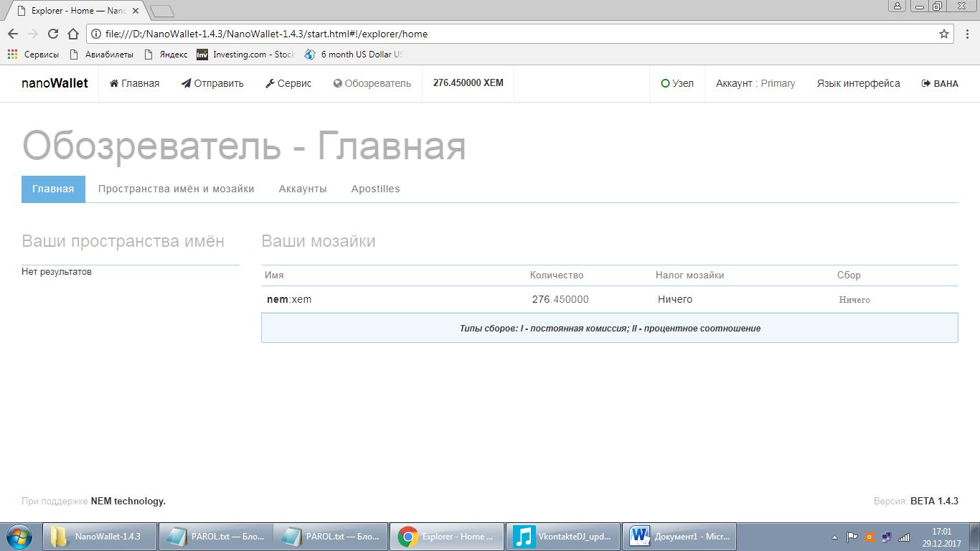
Task: Switch to Аккаунты tab
Action: click(x=303, y=189)
